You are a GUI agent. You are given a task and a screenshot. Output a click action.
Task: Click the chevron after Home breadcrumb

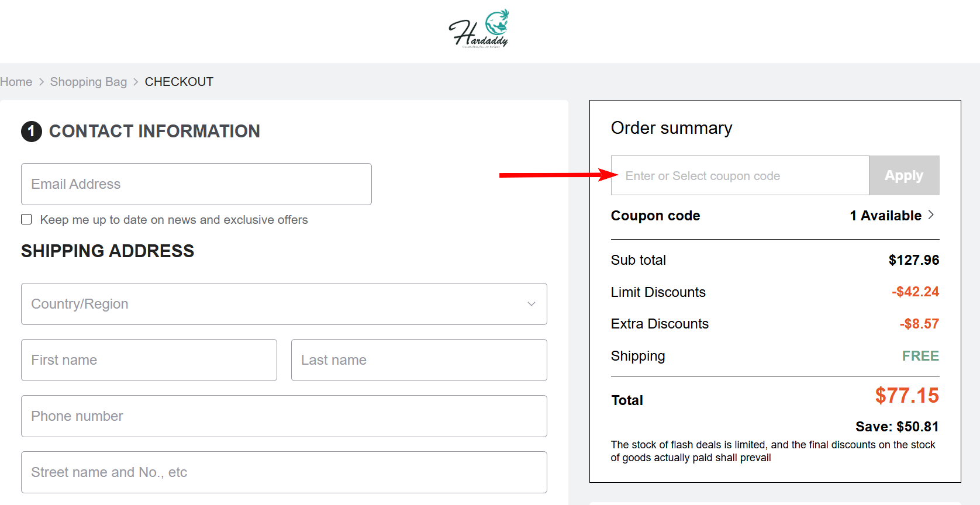pos(42,82)
